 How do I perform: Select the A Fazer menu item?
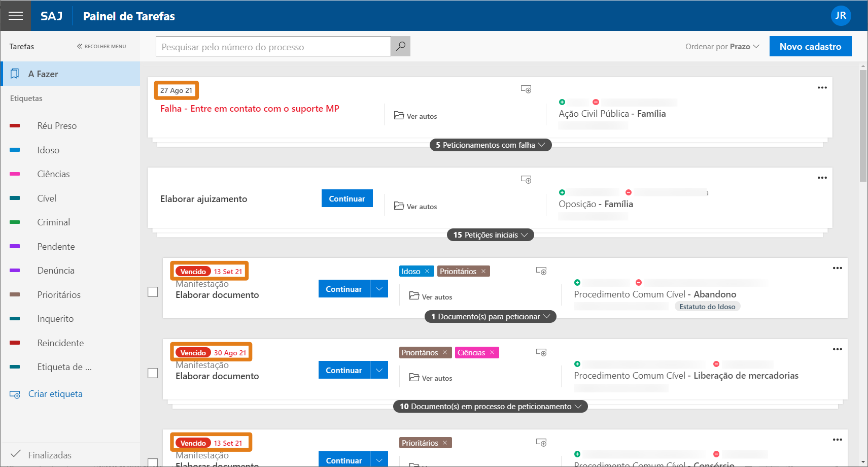point(70,74)
